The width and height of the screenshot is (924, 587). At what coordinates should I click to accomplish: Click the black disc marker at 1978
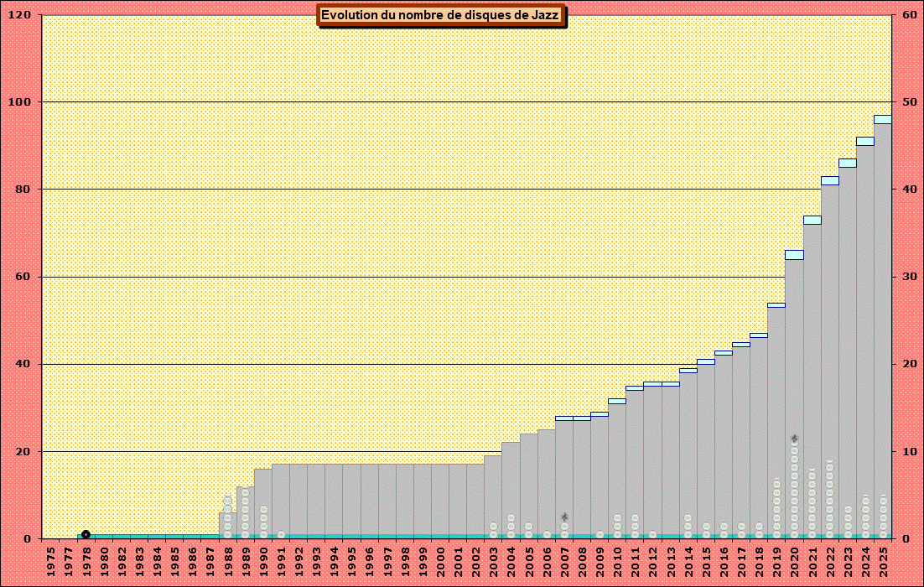86,534
